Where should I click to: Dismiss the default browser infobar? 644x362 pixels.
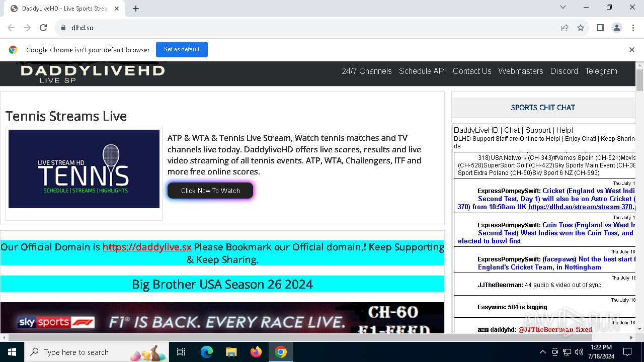pos(632,50)
